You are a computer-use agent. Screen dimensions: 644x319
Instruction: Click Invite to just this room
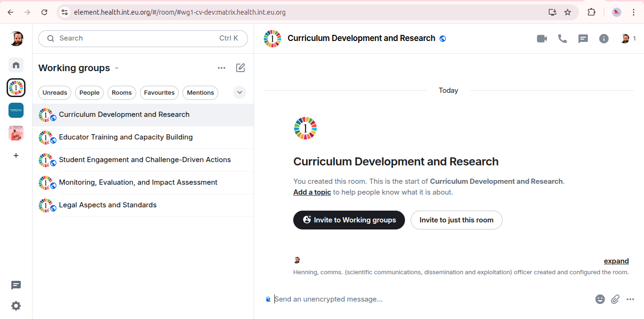click(x=456, y=220)
